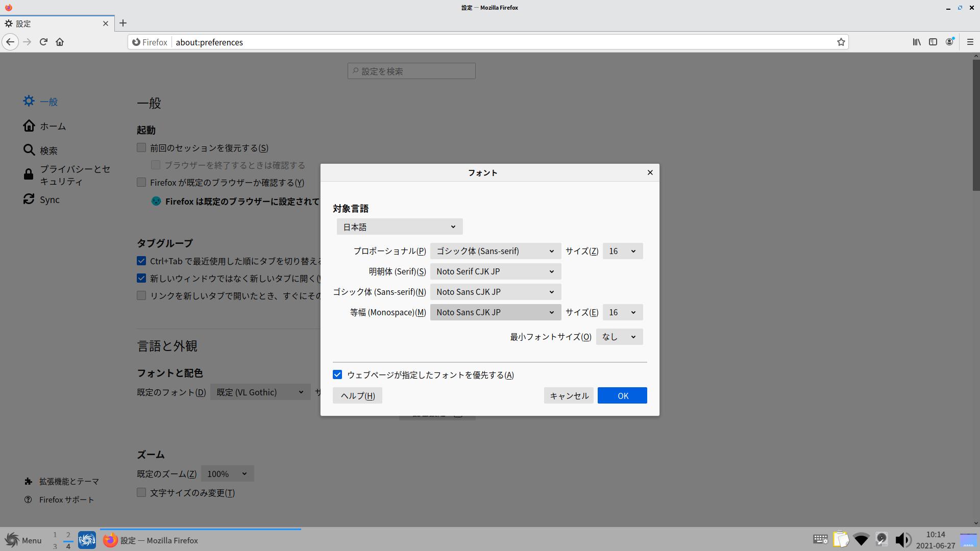The height and width of the screenshot is (551, 980).
Task: Open the library icon in toolbar
Action: [917, 42]
